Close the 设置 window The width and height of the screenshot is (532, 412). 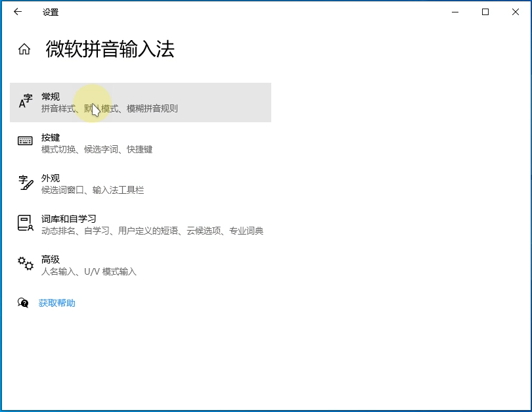click(x=516, y=12)
